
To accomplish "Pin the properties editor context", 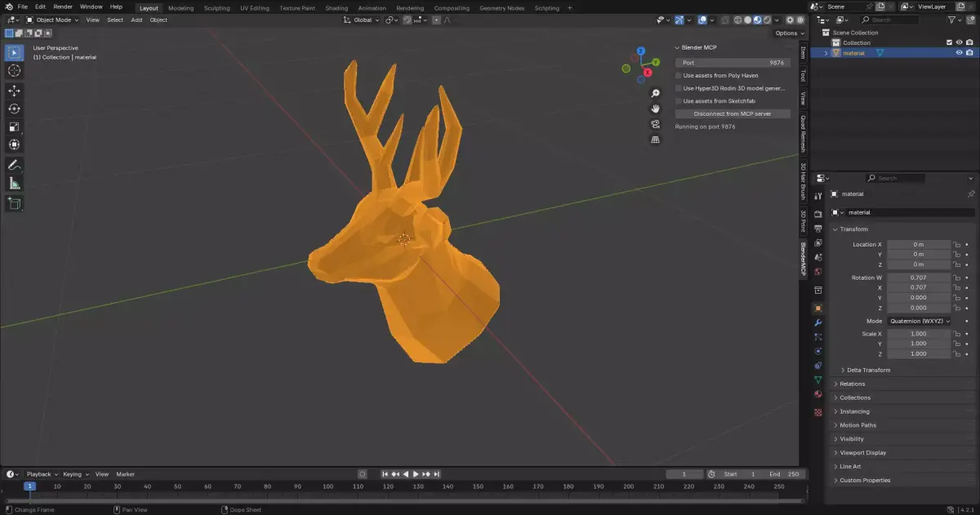I will [970, 194].
